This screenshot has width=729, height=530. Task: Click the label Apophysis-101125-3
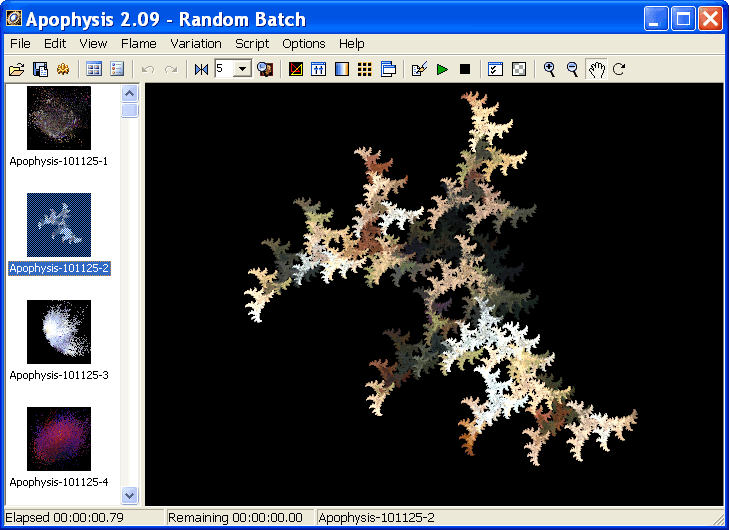click(59, 375)
